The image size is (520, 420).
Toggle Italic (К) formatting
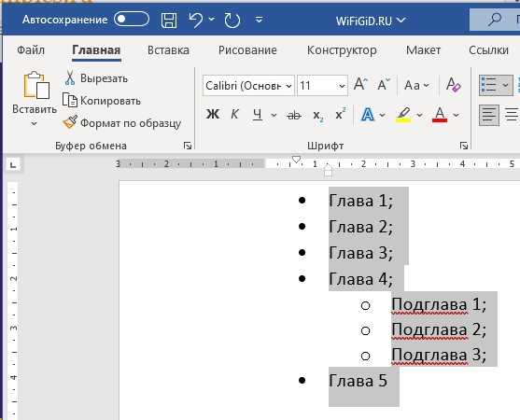(x=234, y=115)
